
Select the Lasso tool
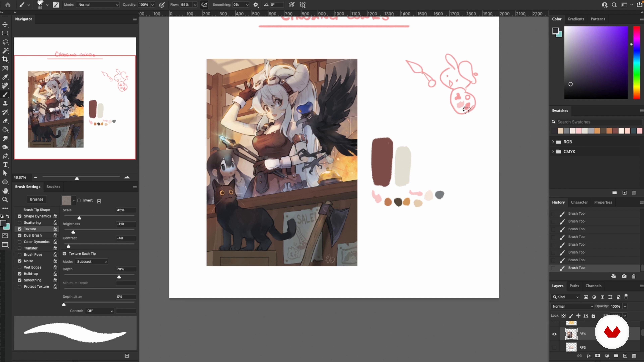click(x=5, y=42)
